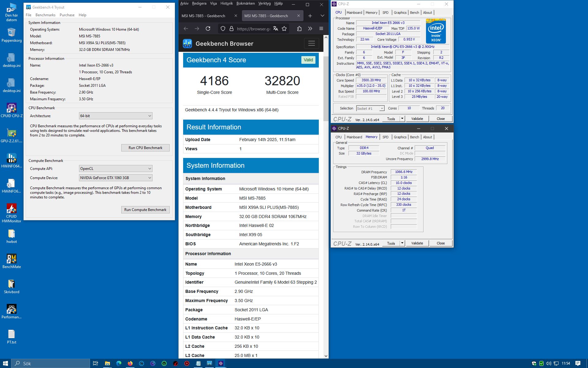
Task: Open Den här datorn desktop icon
Action: coord(12,12)
